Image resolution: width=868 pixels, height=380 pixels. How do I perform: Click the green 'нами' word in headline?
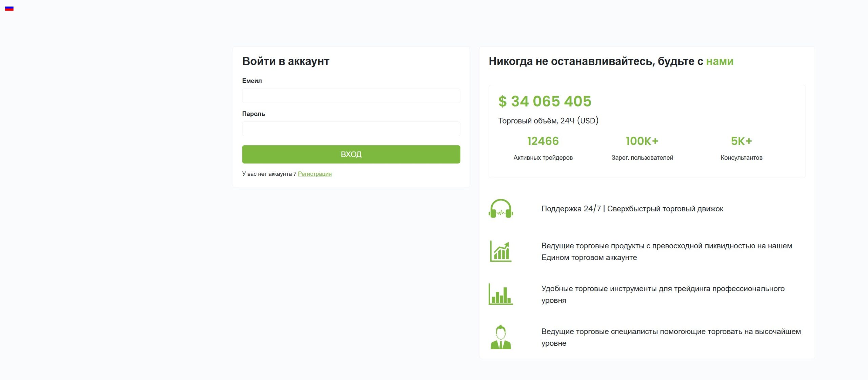719,61
